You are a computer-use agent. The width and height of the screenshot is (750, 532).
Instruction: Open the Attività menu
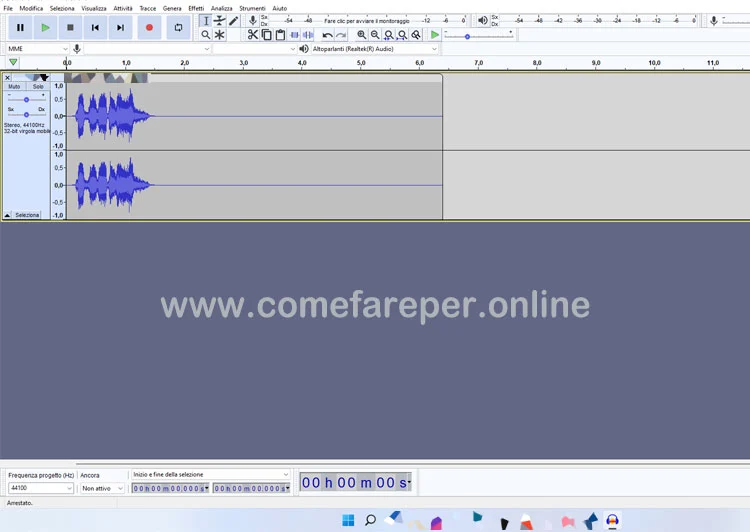(123, 8)
